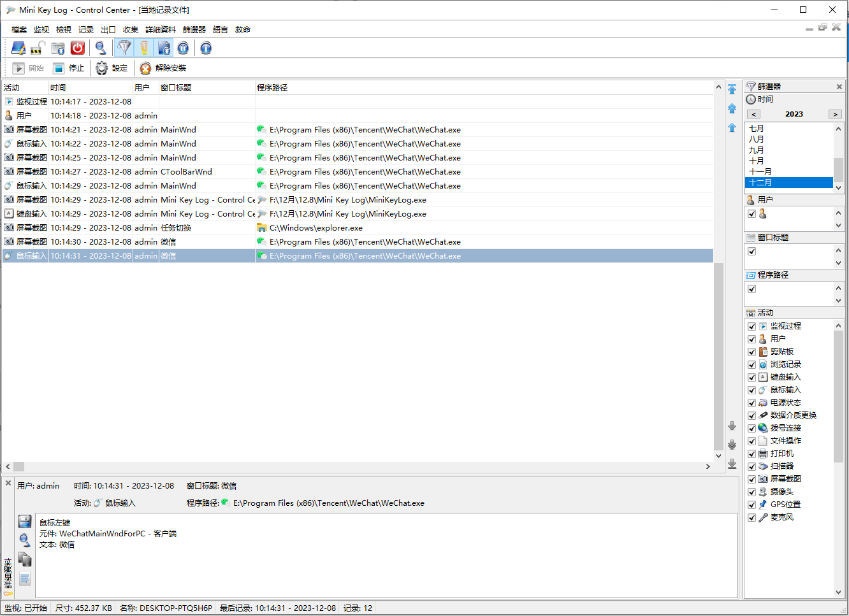Sort records by 时间 column header
Viewport: 849px width, 616px height.
(x=91, y=87)
